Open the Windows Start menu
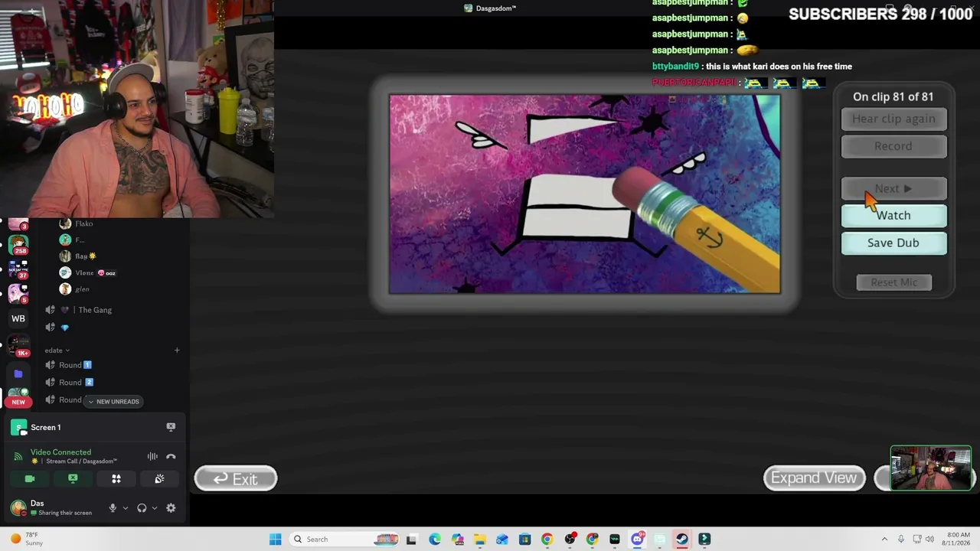 coord(276,540)
